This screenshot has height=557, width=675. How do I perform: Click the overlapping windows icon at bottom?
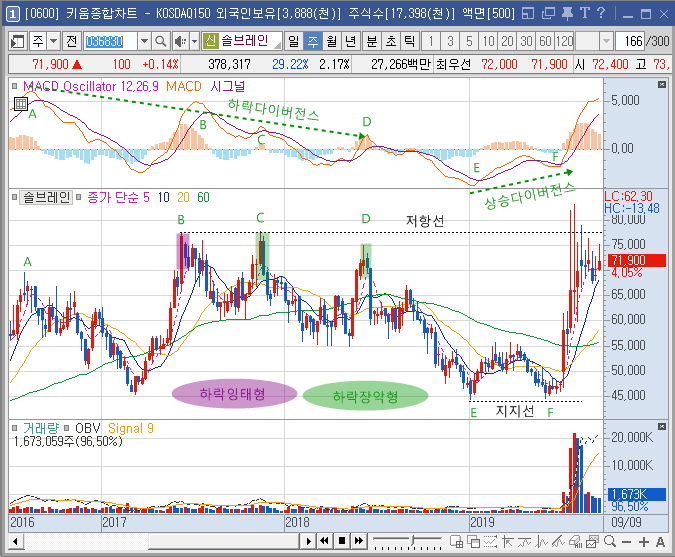point(474,542)
